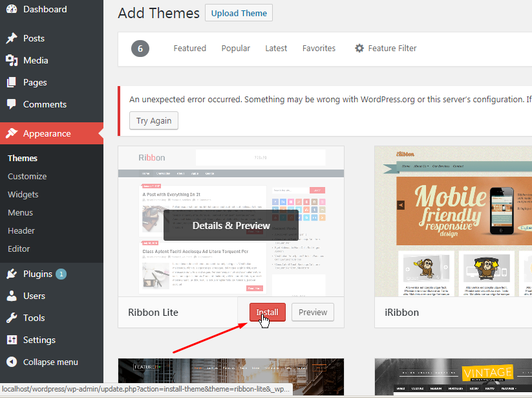Open the Editor submenu item

click(19, 249)
